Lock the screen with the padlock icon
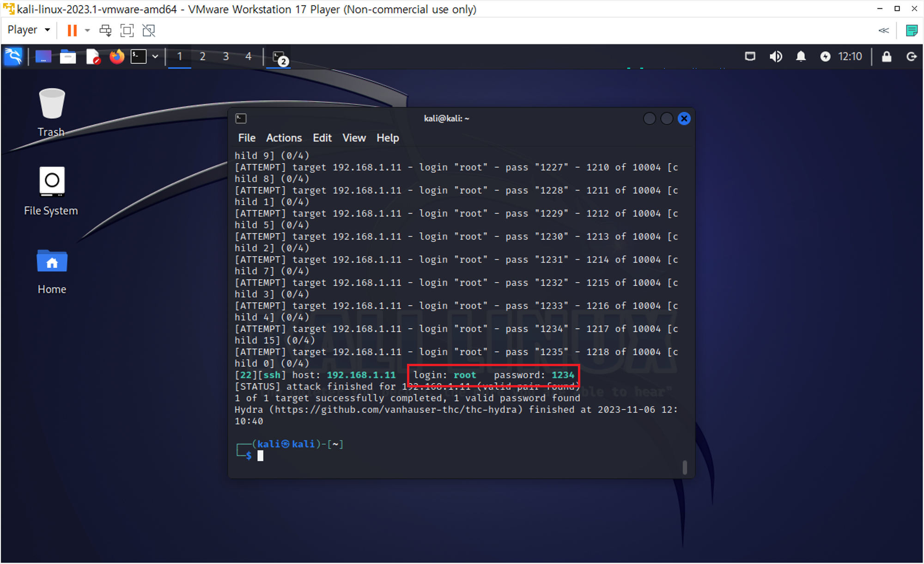This screenshot has width=924, height=564. pyautogui.click(x=886, y=56)
